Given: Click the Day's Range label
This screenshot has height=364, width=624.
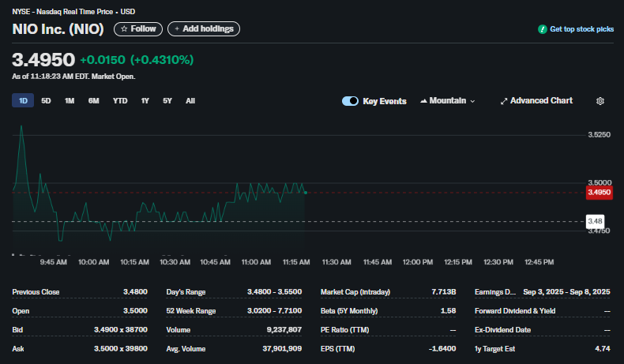Looking at the screenshot, I should [186, 292].
